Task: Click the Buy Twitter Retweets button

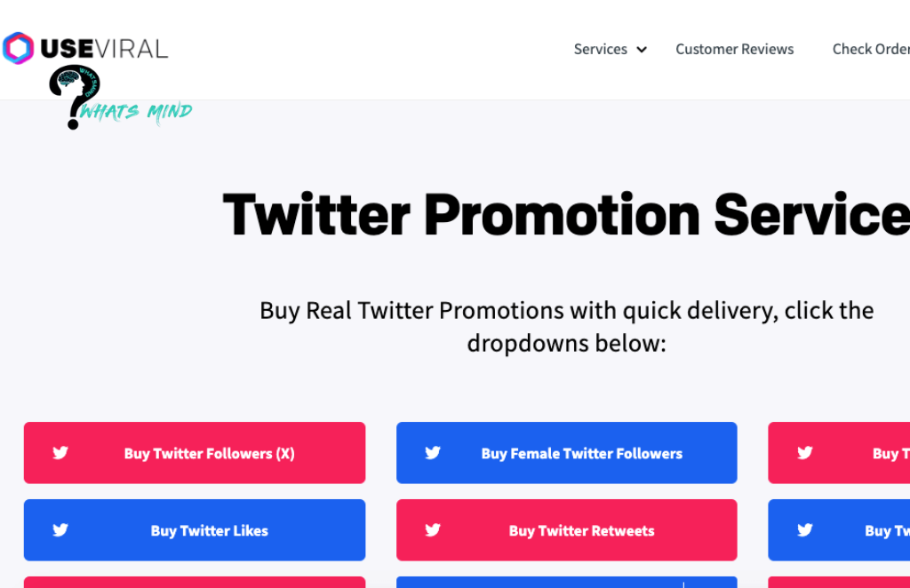Action: (566, 530)
